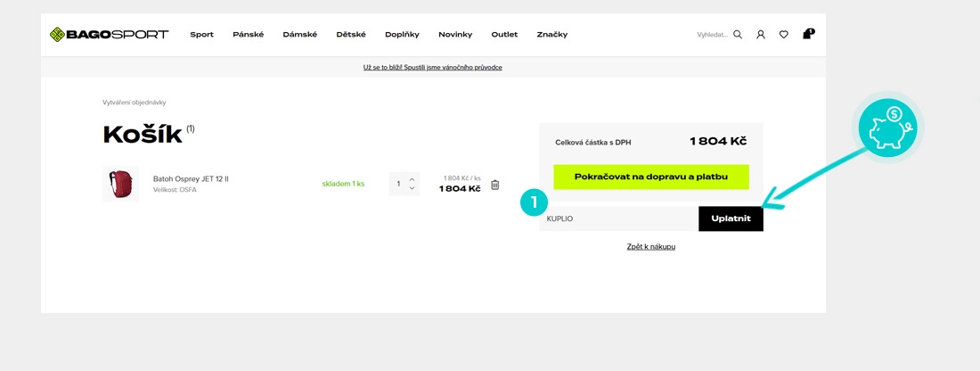Open the Sport menu
The width and height of the screenshot is (980, 371).
(x=201, y=35)
